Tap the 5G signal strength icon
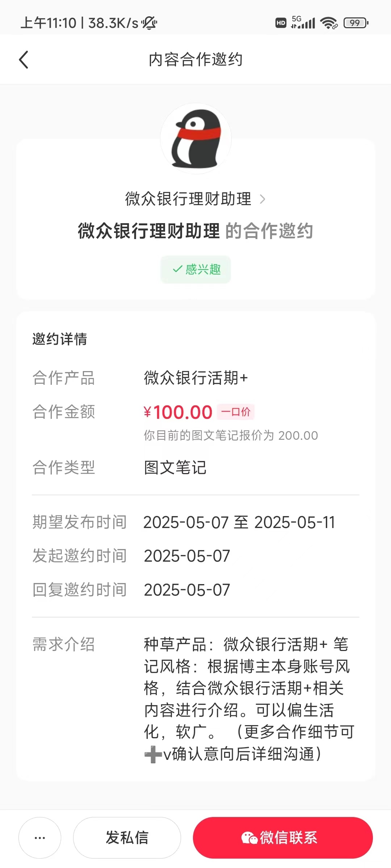Image resolution: width=391 pixels, height=868 pixels. pyautogui.click(x=303, y=22)
